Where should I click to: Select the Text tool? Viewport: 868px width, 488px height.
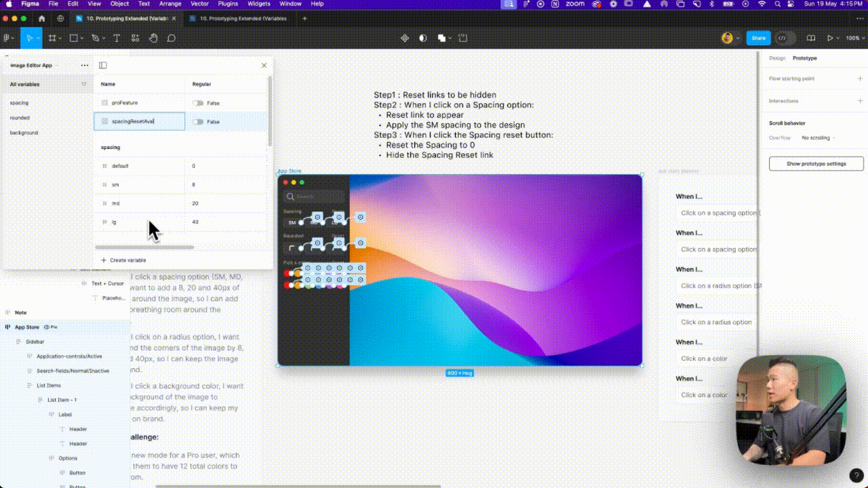(117, 39)
